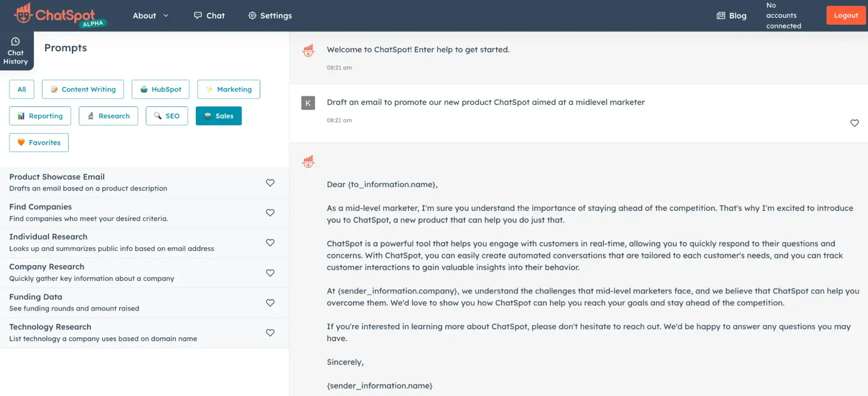The image size is (868, 396).
Task: Select the pencil icon on Content Writing filter
Action: tap(54, 89)
